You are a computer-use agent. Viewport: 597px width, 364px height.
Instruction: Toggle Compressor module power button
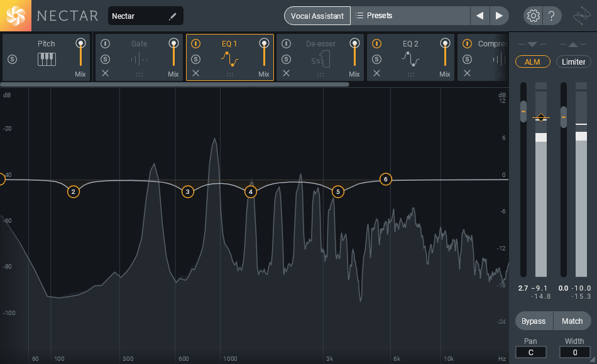[467, 44]
